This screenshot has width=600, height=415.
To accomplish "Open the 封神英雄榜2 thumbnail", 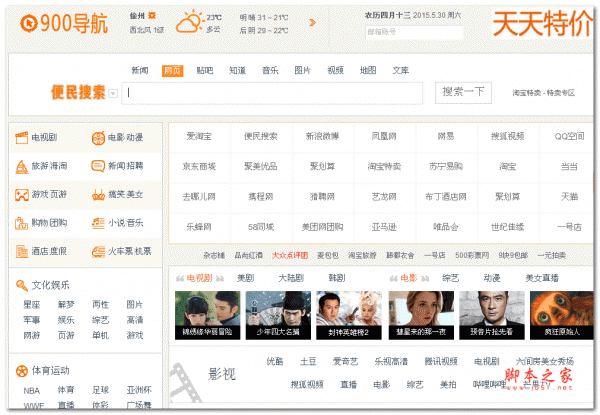I will click(349, 315).
